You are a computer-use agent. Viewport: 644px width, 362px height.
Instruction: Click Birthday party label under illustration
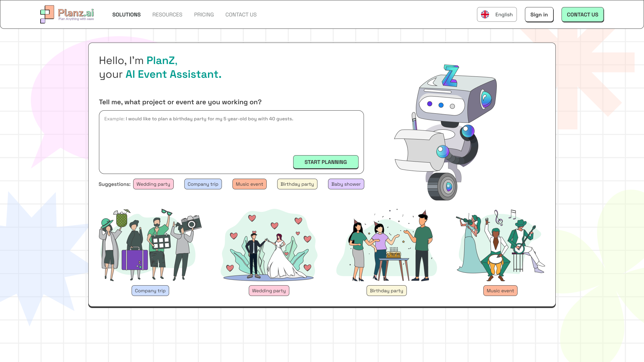tap(386, 291)
